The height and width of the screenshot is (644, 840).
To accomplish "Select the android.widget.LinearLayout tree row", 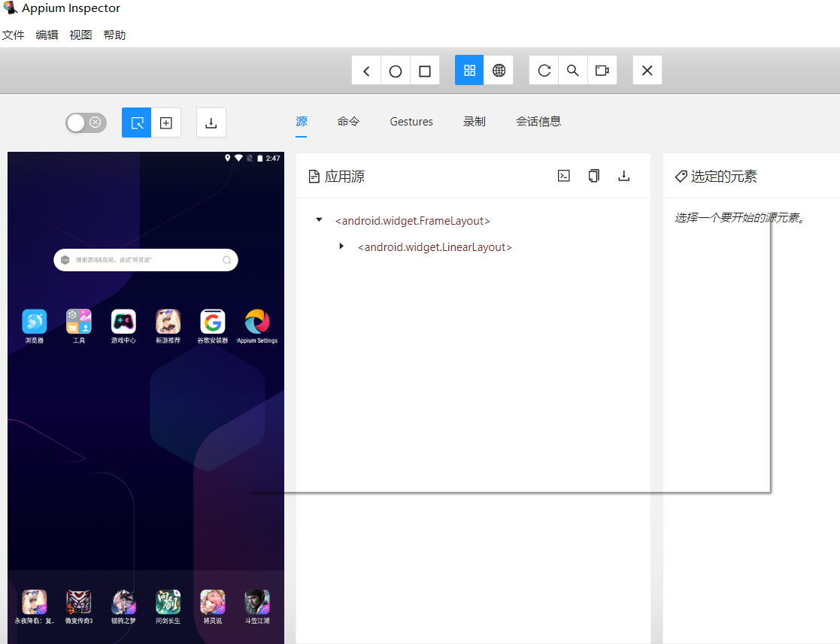I will click(x=435, y=246).
